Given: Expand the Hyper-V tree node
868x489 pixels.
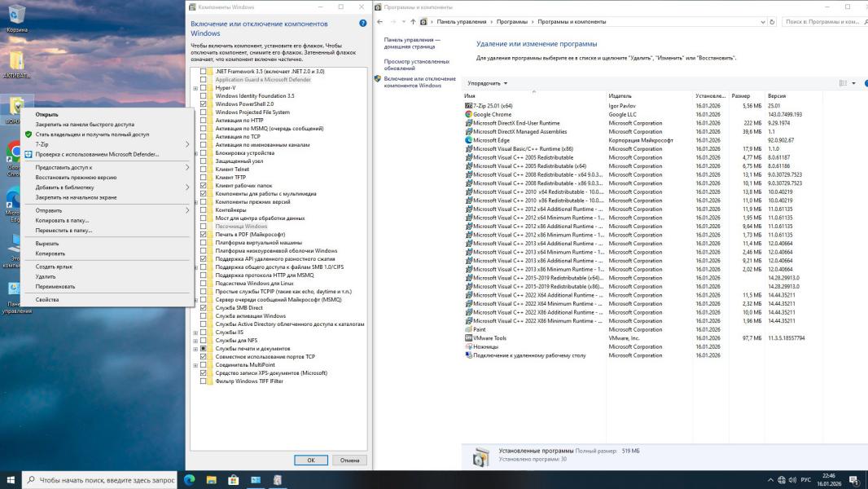Looking at the screenshot, I should [x=195, y=88].
